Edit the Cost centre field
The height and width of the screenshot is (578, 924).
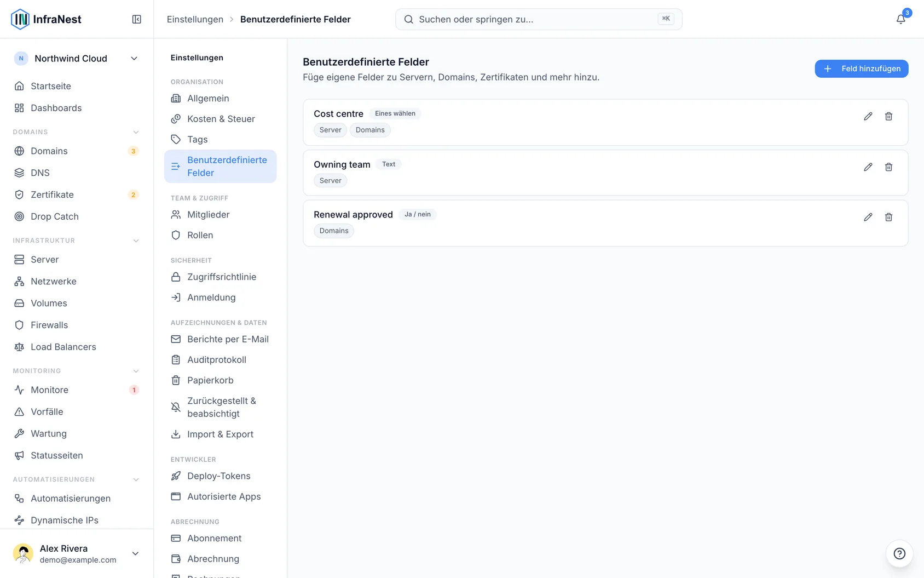[x=868, y=116]
